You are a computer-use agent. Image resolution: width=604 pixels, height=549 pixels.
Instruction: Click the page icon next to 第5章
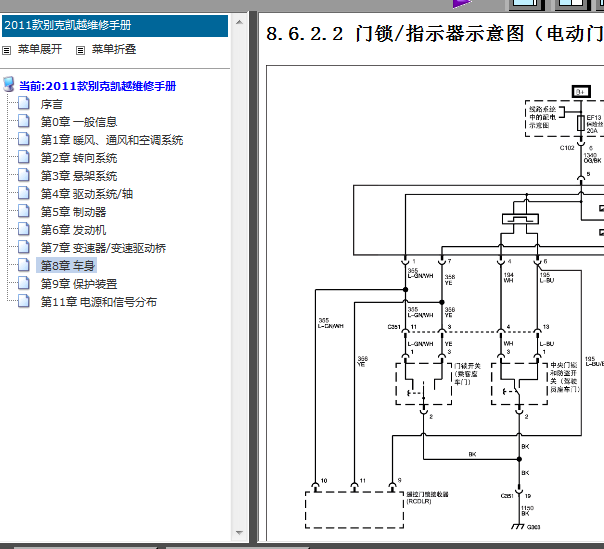[x=24, y=211]
